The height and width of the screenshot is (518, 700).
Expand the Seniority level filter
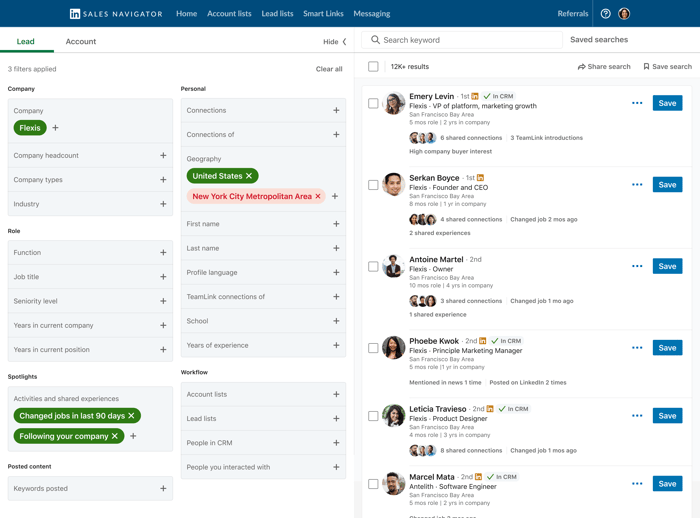coord(163,301)
